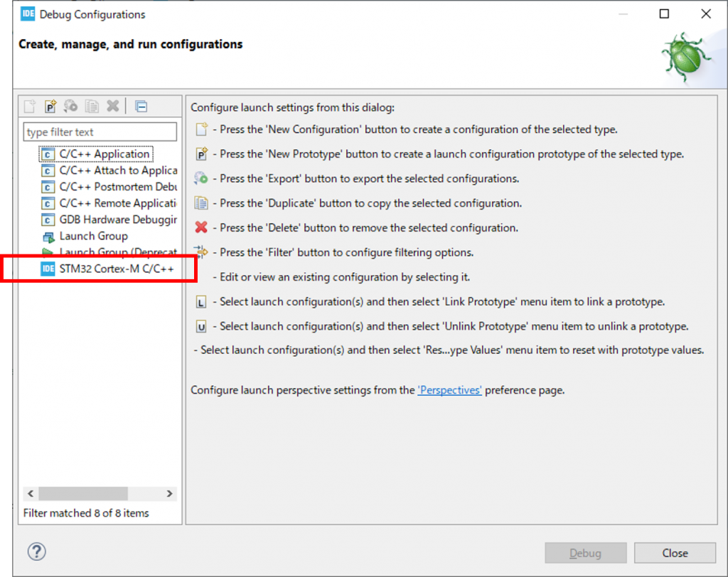This screenshot has width=728, height=577.
Task: Click the C/C++ Remote Application row icon
Action: (x=48, y=203)
